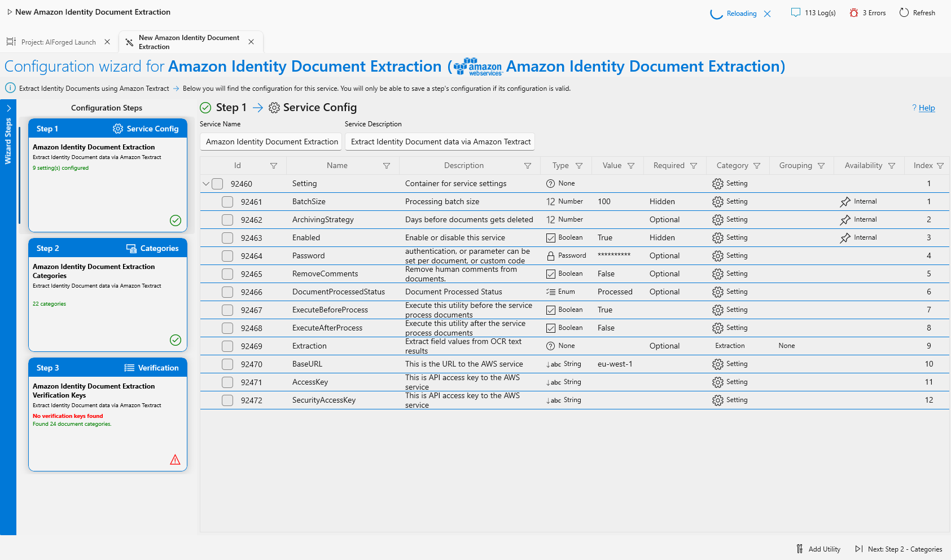
Task: Click the filter icon on the Description column
Action: point(528,166)
